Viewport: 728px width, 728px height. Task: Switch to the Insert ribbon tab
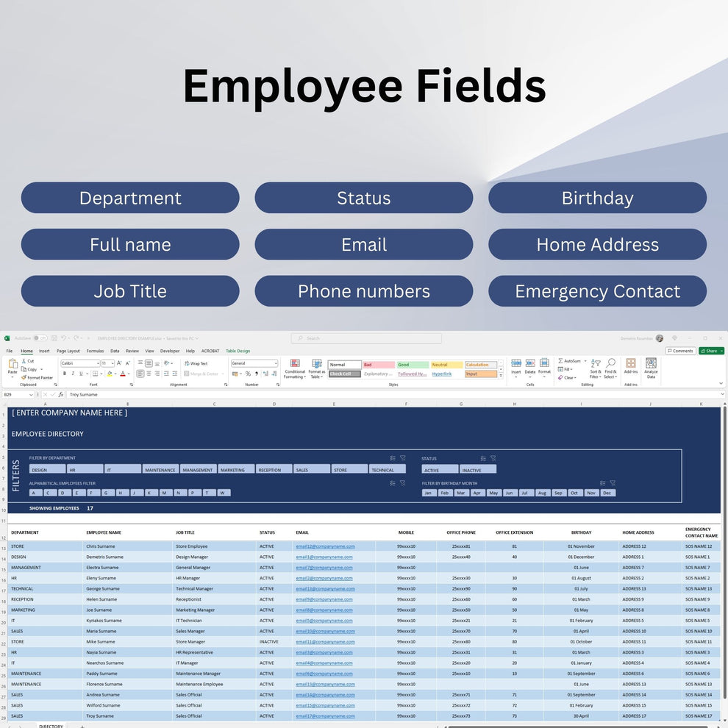(x=44, y=351)
